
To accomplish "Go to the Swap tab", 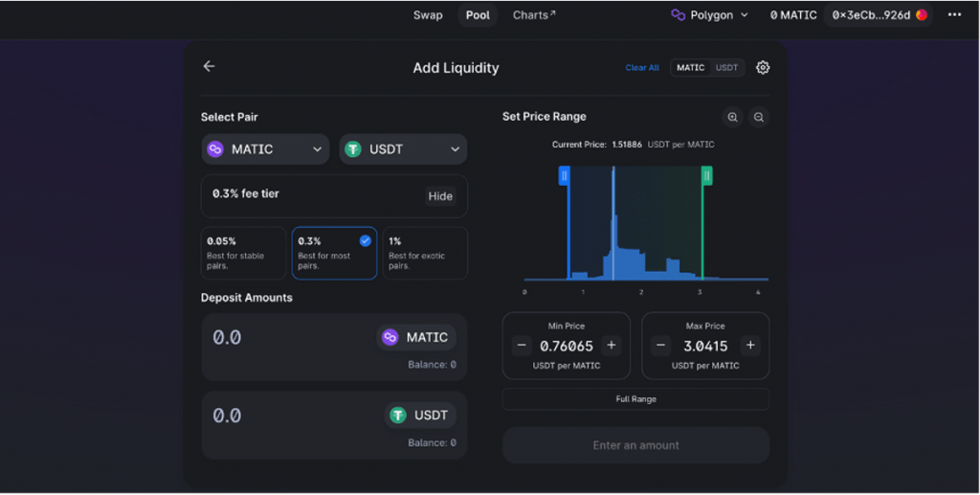I will coord(428,15).
